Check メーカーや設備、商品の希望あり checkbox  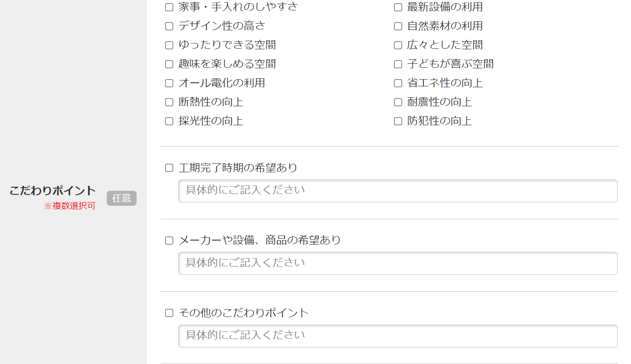169,241
